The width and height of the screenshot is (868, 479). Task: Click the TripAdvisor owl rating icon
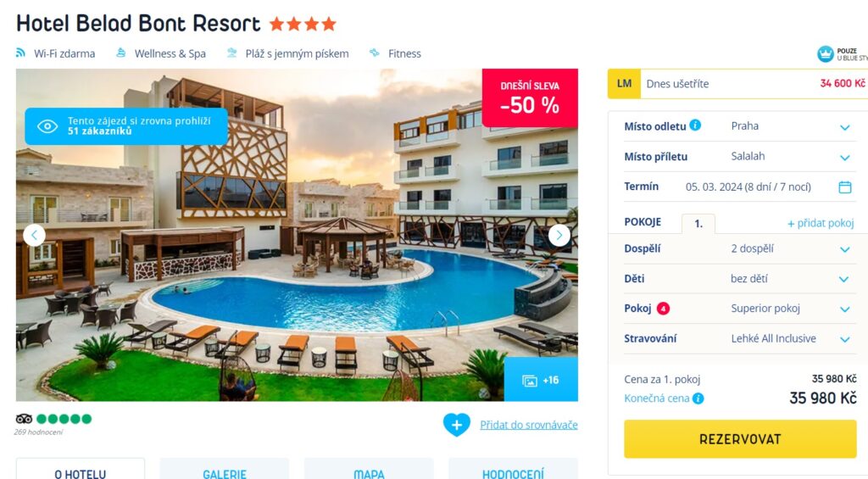pyautogui.click(x=24, y=419)
